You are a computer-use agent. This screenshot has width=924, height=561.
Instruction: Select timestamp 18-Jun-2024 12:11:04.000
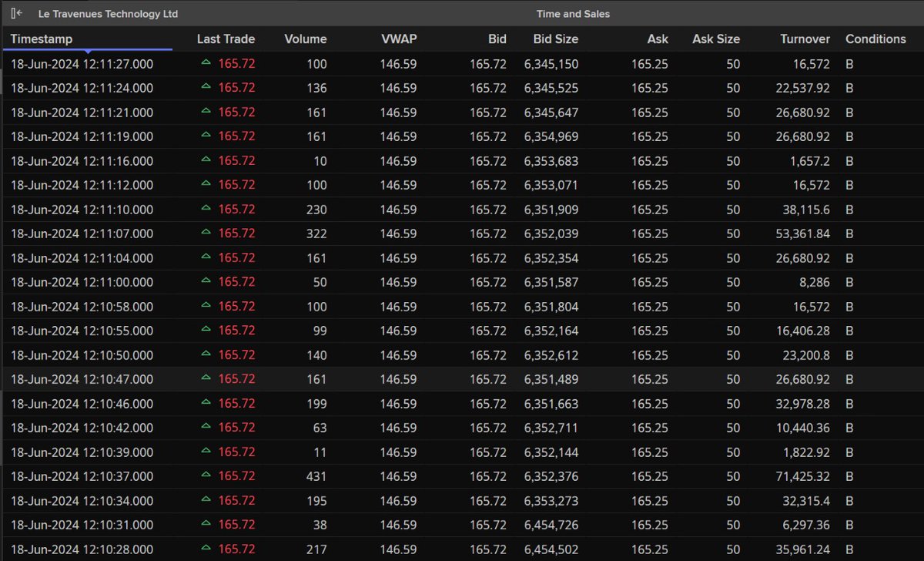pyautogui.click(x=82, y=258)
